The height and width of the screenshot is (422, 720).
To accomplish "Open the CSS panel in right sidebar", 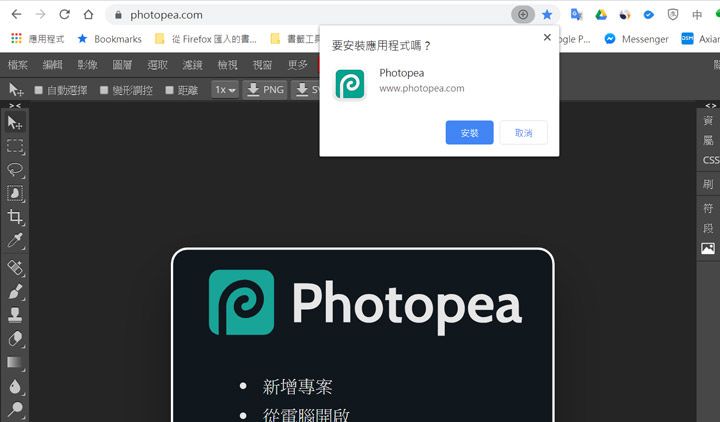I will (x=710, y=160).
